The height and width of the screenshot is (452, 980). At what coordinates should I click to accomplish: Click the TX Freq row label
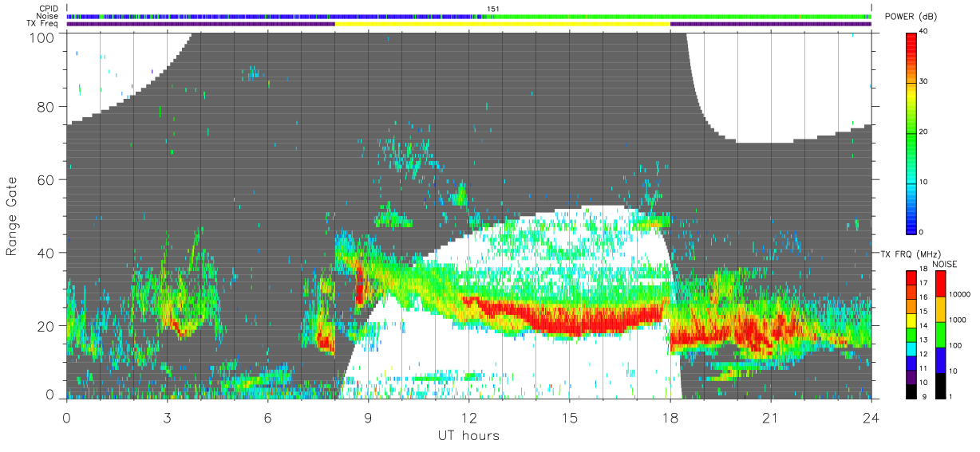(x=42, y=24)
